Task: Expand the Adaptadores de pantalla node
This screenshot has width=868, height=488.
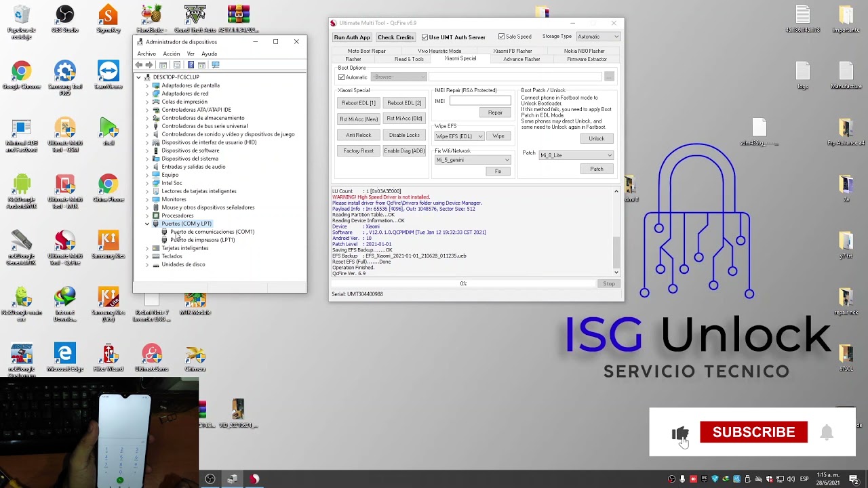Action: click(147, 85)
